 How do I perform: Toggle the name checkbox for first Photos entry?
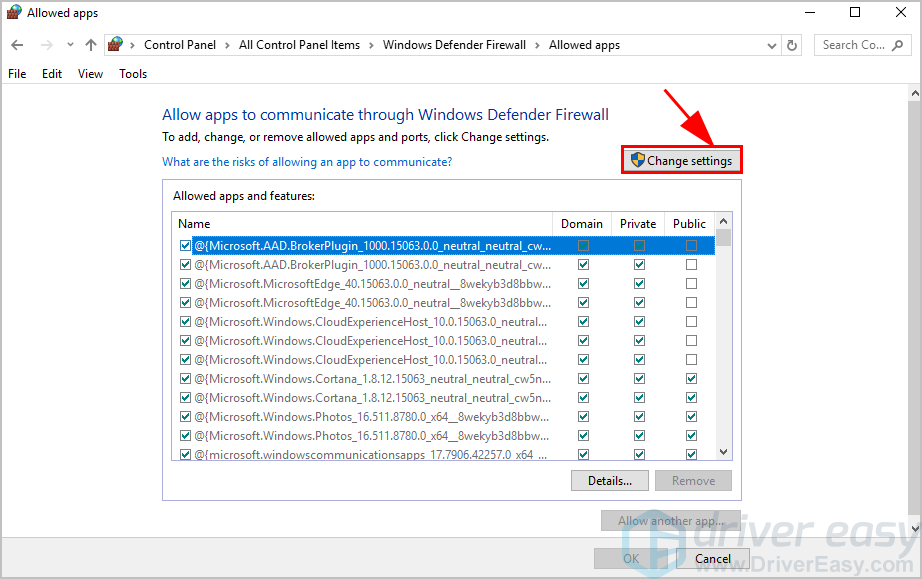[x=185, y=417]
